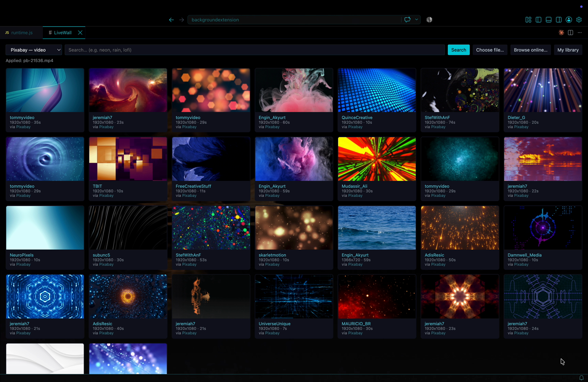Toggle the bottom panel
This screenshot has height=382, width=588.
tap(549, 20)
